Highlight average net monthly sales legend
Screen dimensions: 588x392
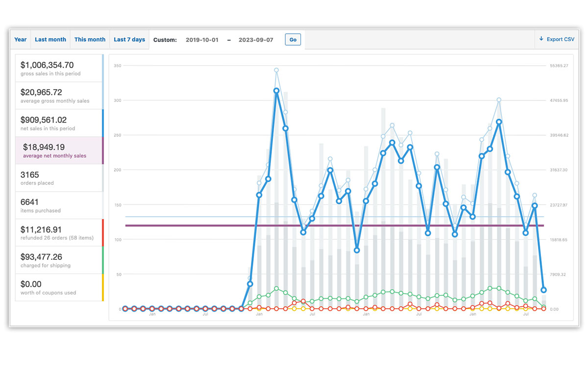(59, 150)
